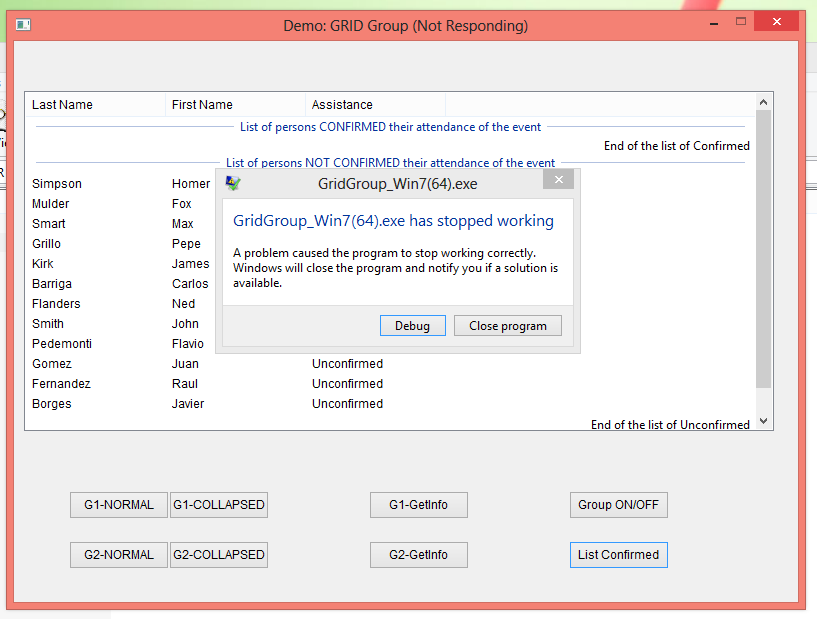The image size is (817, 619).
Task: Click the GridGroup_Win7(64).exe dialog icon
Action: pyautogui.click(x=233, y=183)
